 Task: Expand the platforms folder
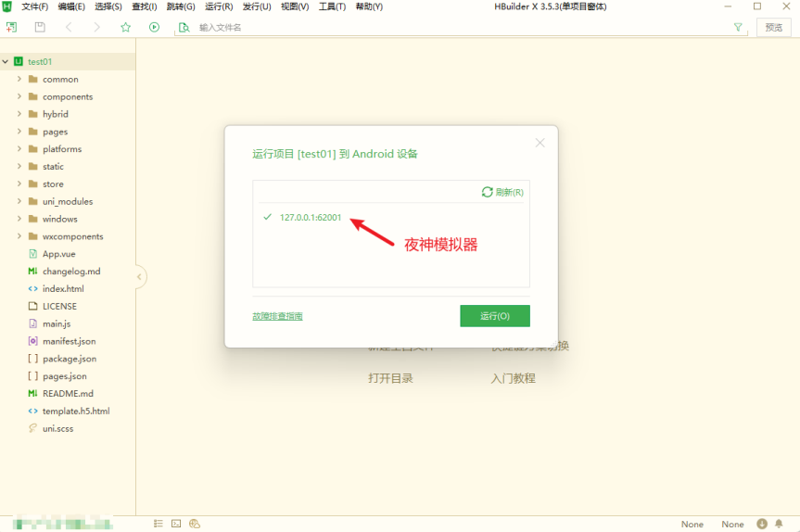19,148
